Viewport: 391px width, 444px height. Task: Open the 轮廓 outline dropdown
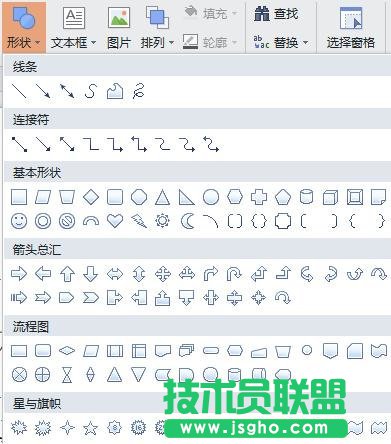211,42
